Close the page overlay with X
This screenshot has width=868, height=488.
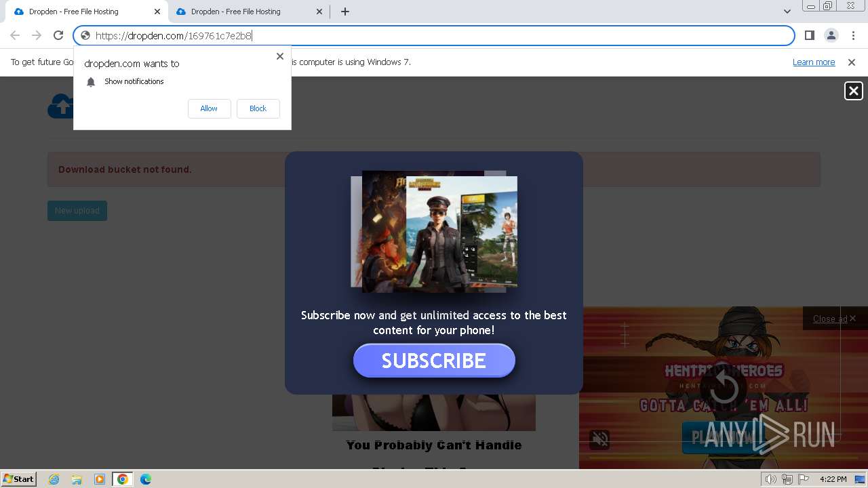[x=853, y=91]
